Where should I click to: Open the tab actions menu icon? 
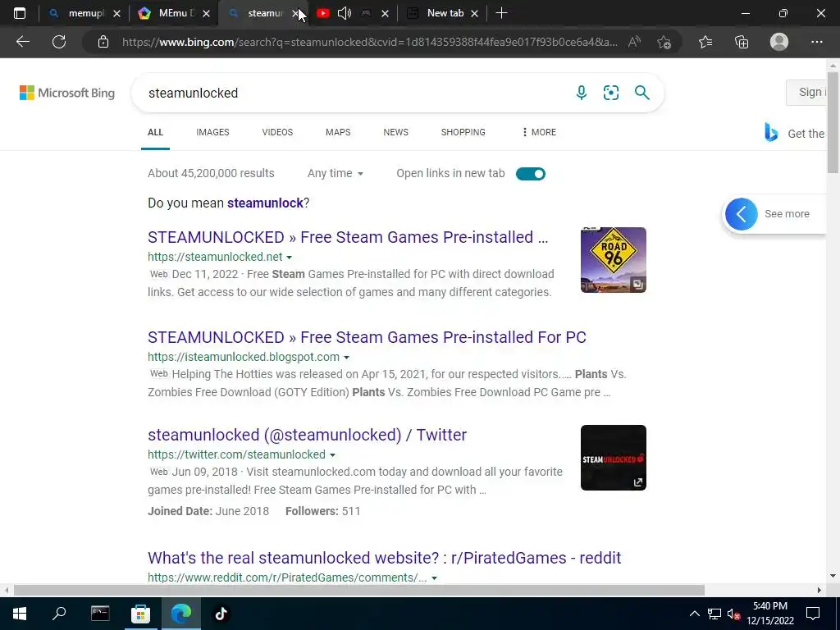[20, 13]
